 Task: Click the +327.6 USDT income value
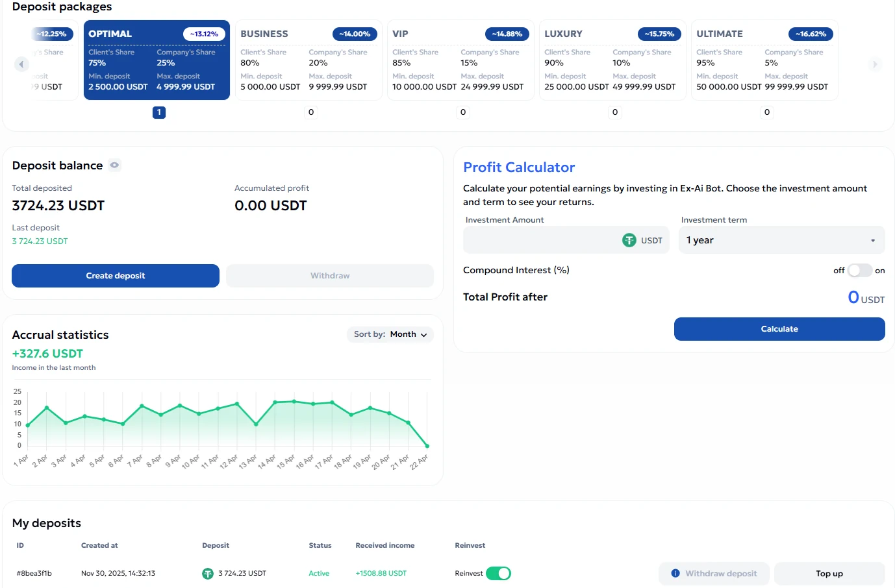(x=47, y=354)
